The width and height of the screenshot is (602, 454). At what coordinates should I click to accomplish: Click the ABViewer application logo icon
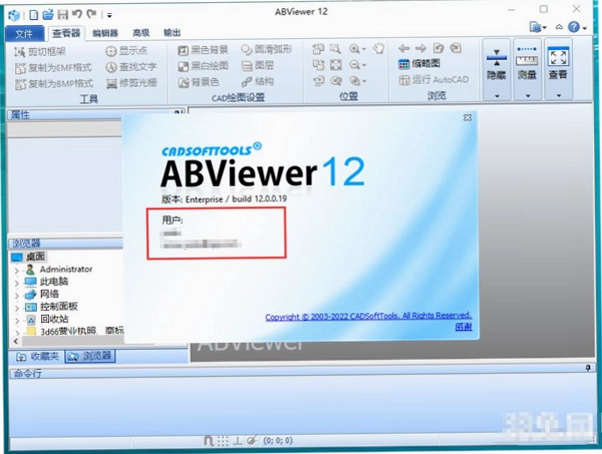coord(14,15)
